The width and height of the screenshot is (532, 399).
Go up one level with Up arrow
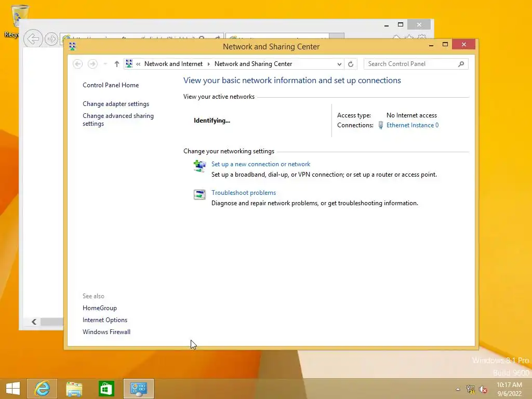(117, 64)
